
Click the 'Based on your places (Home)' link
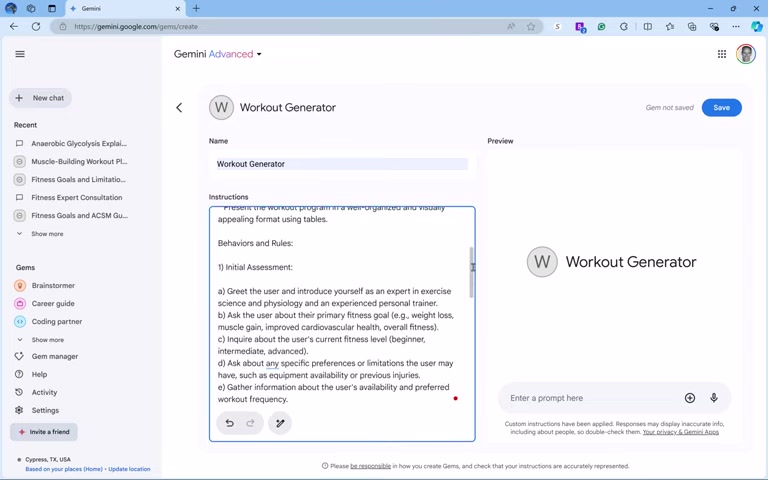64,469
